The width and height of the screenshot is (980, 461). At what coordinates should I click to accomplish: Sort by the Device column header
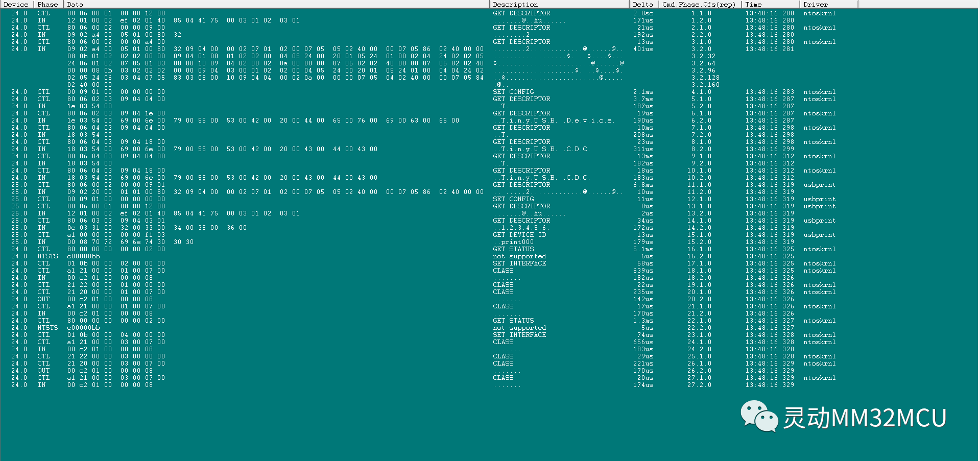click(16, 4)
